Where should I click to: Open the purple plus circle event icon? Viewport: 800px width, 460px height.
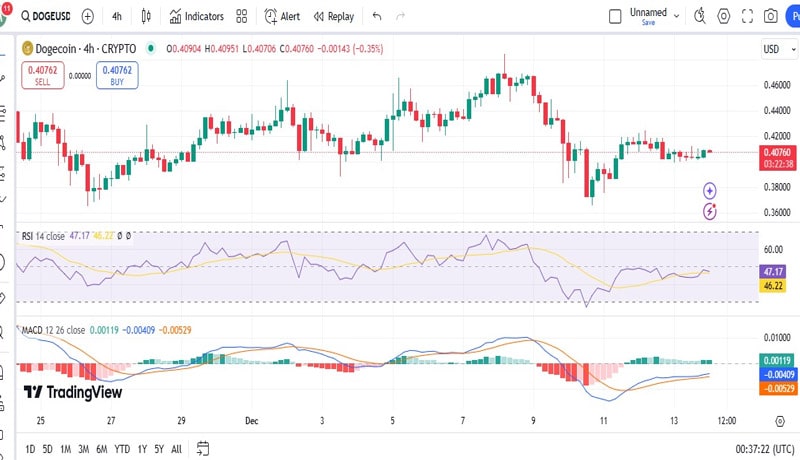[x=710, y=191]
